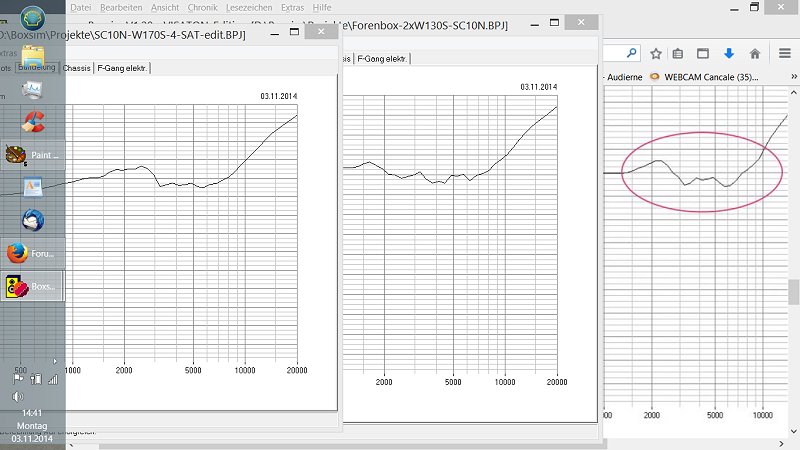The width and height of the screenshot is (800, 450).
Task: Open the Firefox downloads arrow icon
Action: coord(729,53)
